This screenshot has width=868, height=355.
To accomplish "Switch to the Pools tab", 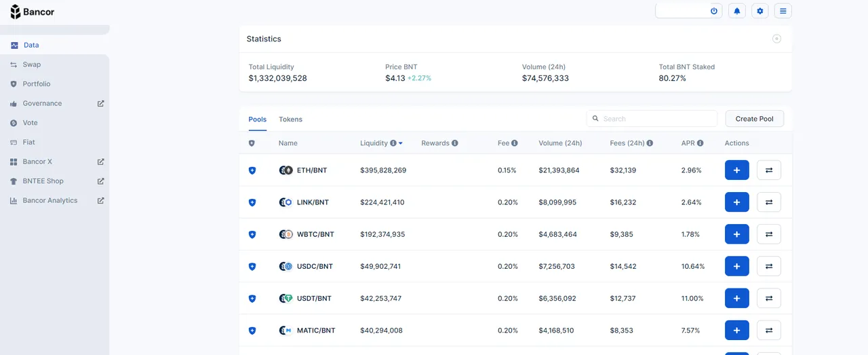I will (x=257, y=119).
